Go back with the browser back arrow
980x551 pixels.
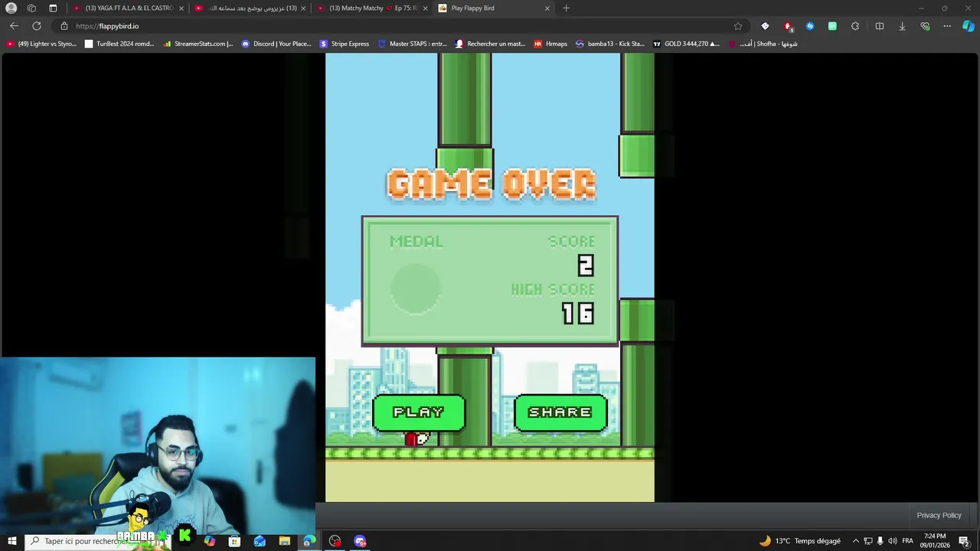pos(14,26)
